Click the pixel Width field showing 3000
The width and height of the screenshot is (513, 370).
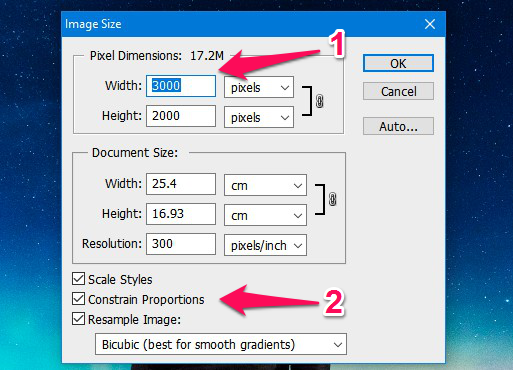pyautogui.click(x=181, y=86)
